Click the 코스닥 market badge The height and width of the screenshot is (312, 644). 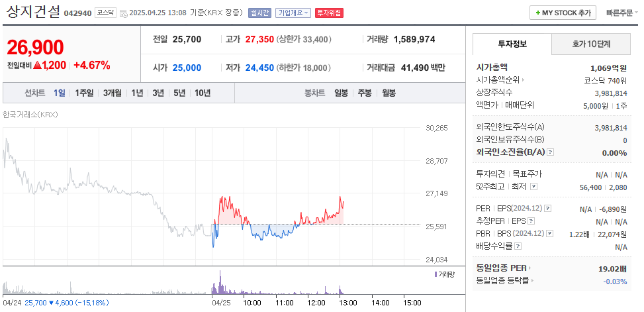(x=105, y=13)
